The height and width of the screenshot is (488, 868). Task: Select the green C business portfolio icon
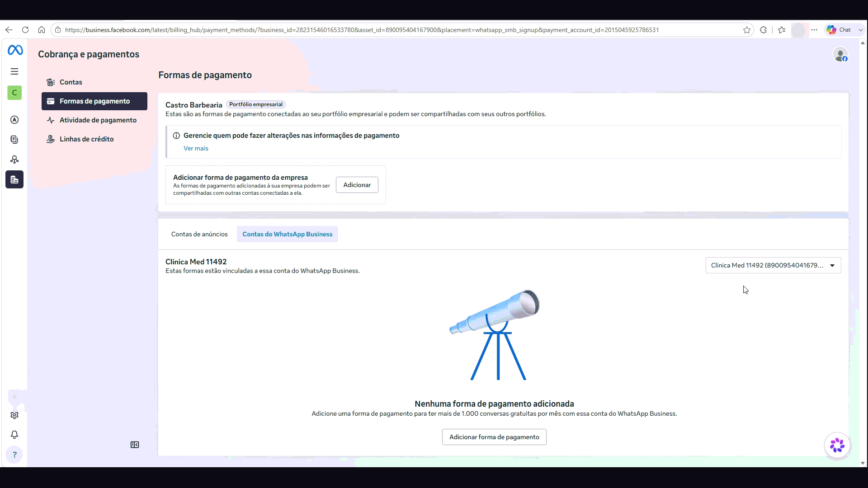point(14,93)
